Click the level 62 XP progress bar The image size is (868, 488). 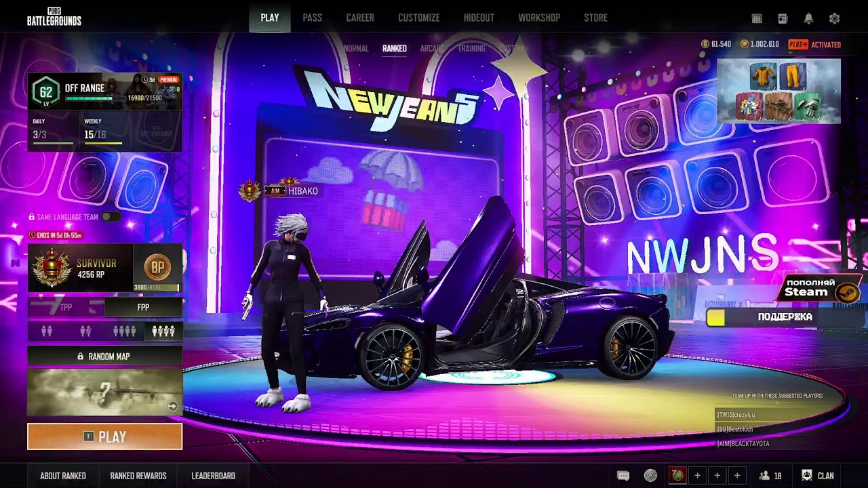pyautogui.click(x=95, y=98)
